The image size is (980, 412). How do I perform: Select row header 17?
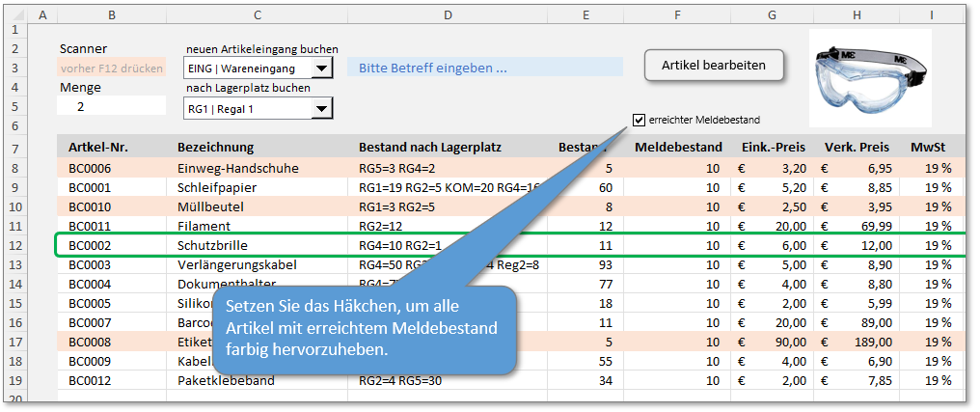pos(15,342)
